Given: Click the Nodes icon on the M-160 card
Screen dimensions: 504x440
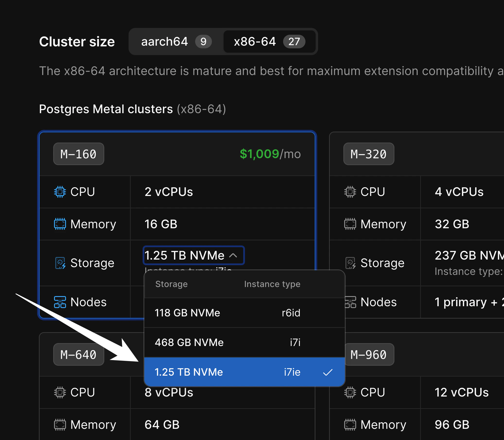Looking at the screenshot, I should click(60, 302).
